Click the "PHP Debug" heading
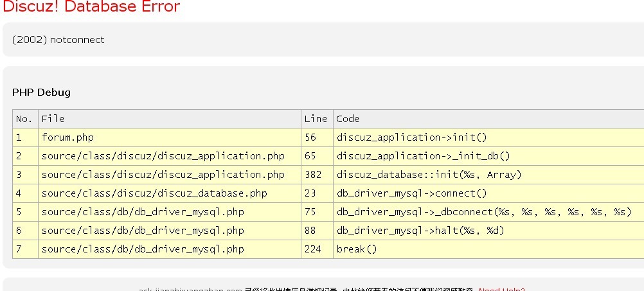This screenshot has width=644, height=291. [x=41, y=93]
